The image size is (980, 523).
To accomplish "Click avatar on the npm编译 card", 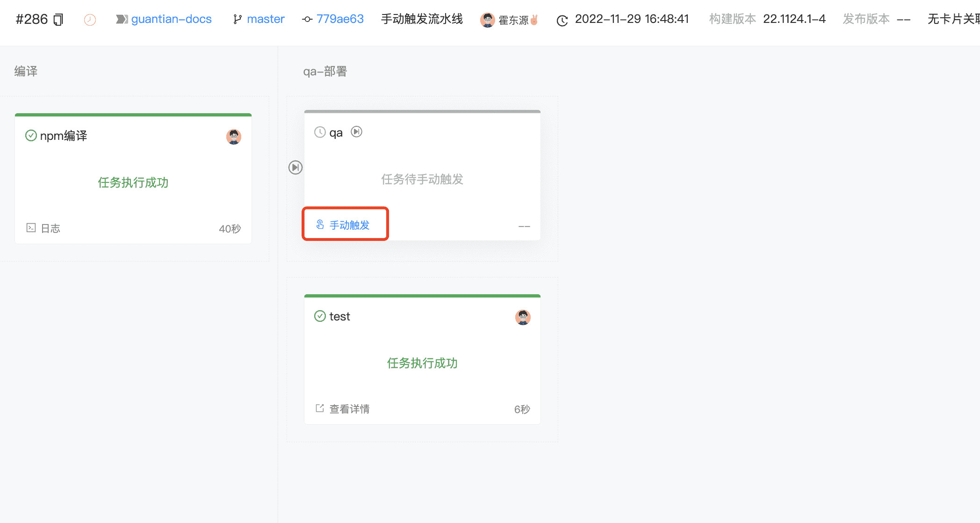I will 233,137.
